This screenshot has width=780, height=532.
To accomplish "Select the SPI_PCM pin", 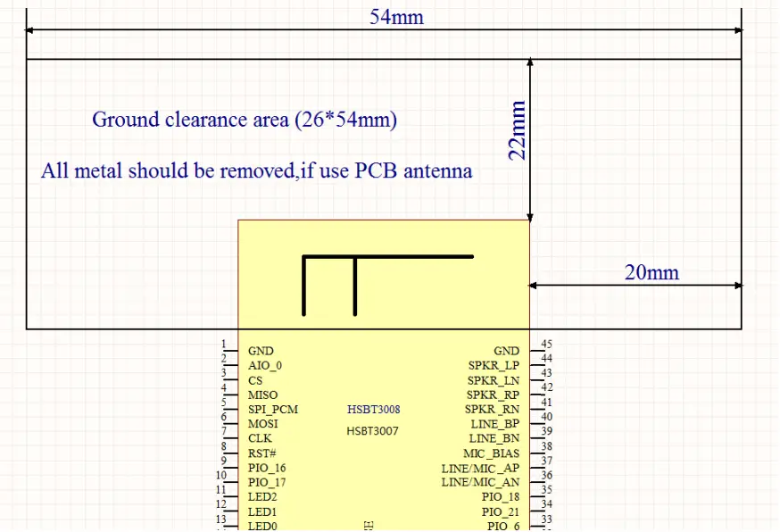I will point(272,409).
